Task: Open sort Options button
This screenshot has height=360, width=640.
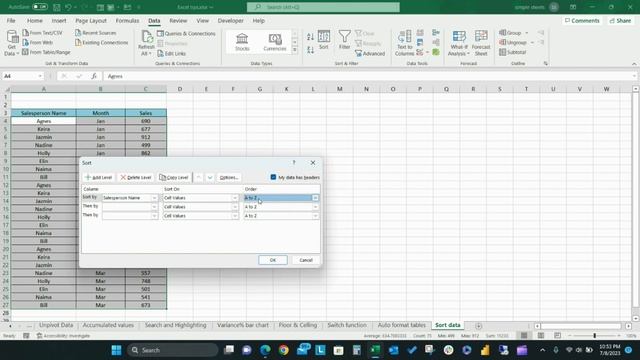Action: pos(229,178)
